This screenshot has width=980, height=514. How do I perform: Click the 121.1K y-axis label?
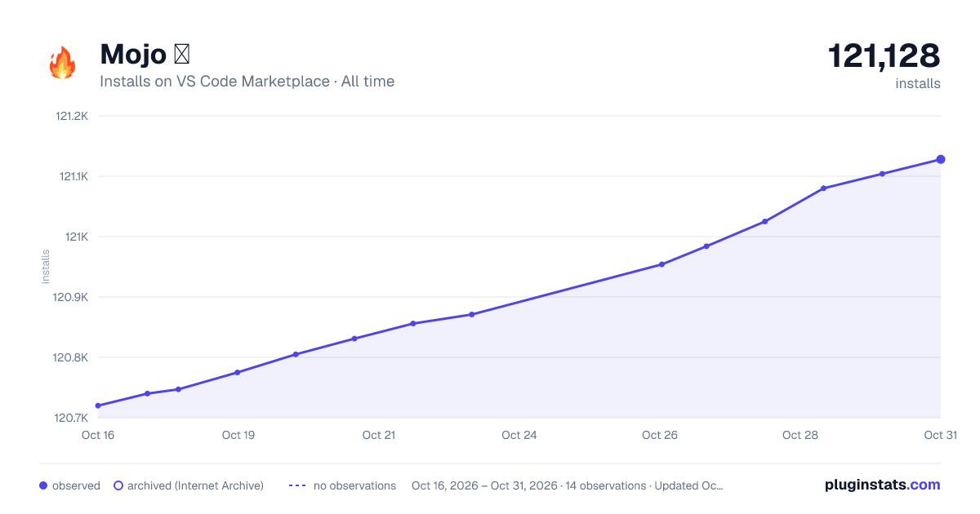point(72,176)
